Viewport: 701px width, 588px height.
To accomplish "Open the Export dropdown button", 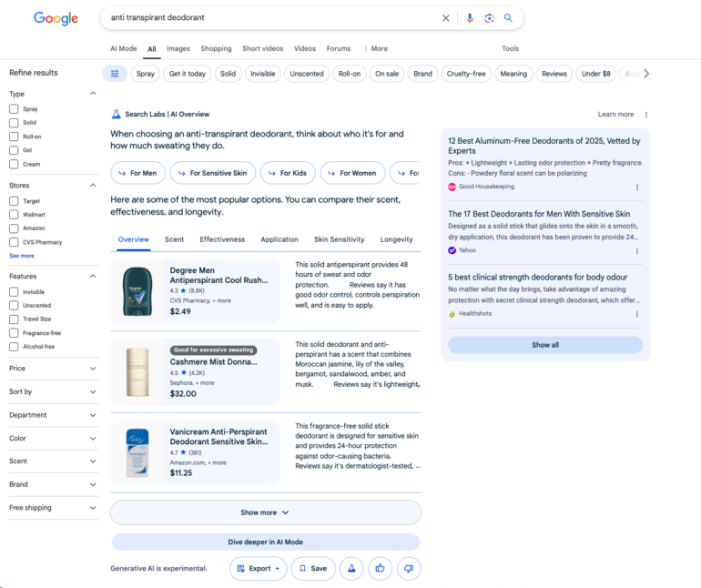I will pos(259,568).
